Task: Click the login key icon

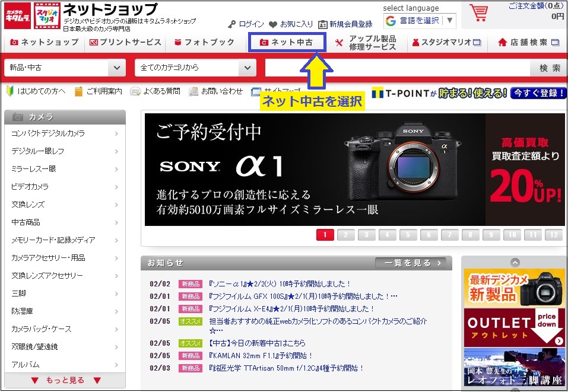Action: click(x=232, y=24)
